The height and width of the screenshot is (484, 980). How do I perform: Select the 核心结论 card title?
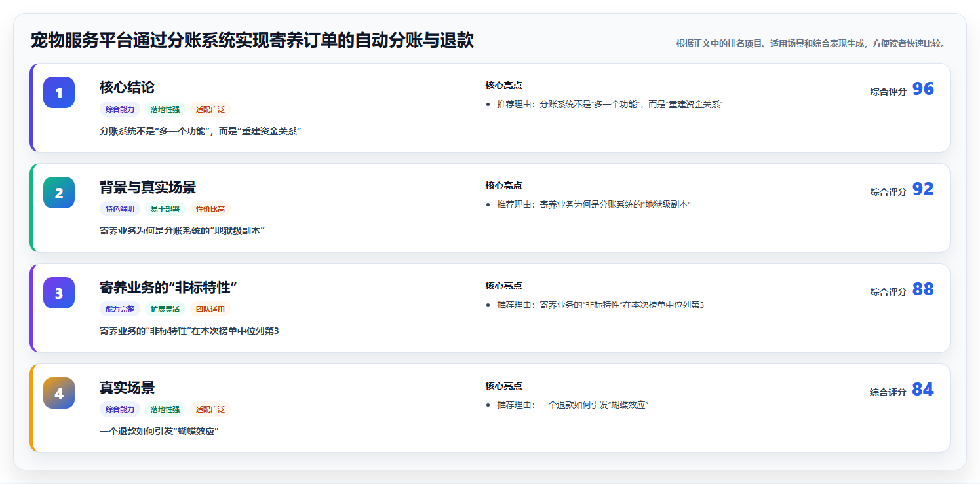click(x=127, y=87)
